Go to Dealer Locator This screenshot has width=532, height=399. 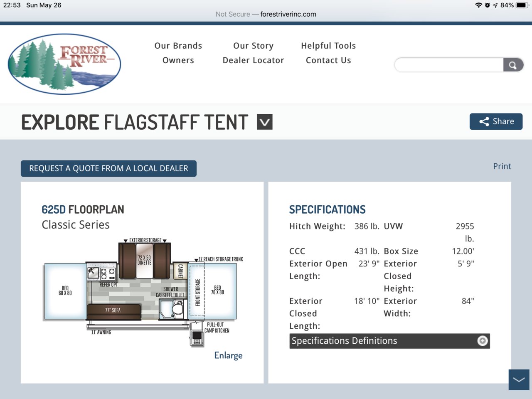(254, 60)
